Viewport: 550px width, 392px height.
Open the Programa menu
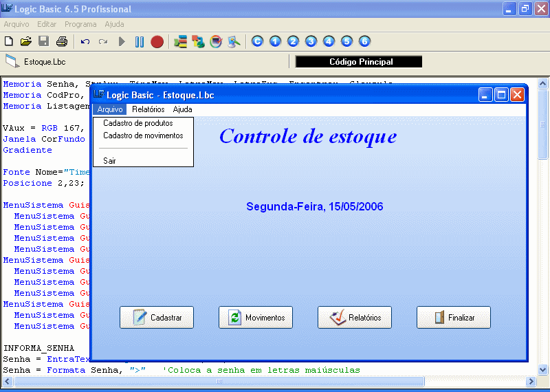pyautogui.click(x=80, y=24)
